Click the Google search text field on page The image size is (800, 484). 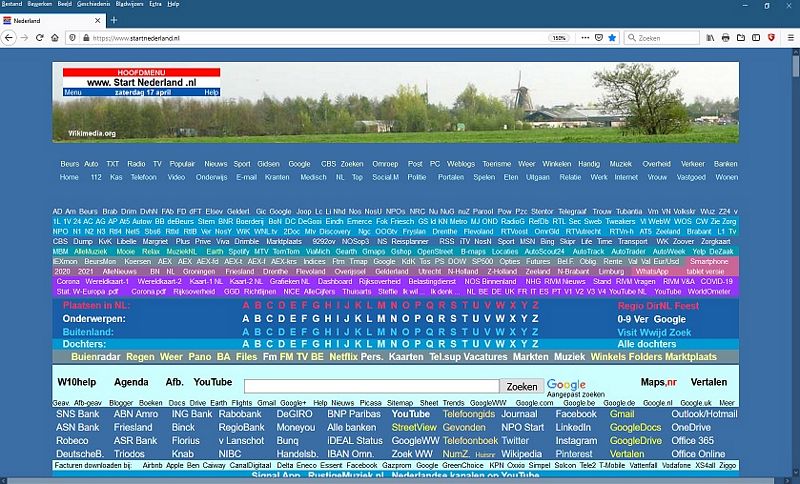(x=371, y=386)
